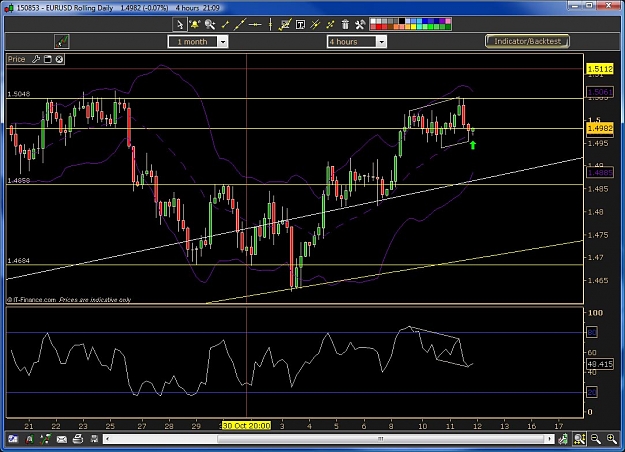Select the horizontal line tool
Image resolution: width=625 pixels, height=452 pixels.
[x=255, y=25]
